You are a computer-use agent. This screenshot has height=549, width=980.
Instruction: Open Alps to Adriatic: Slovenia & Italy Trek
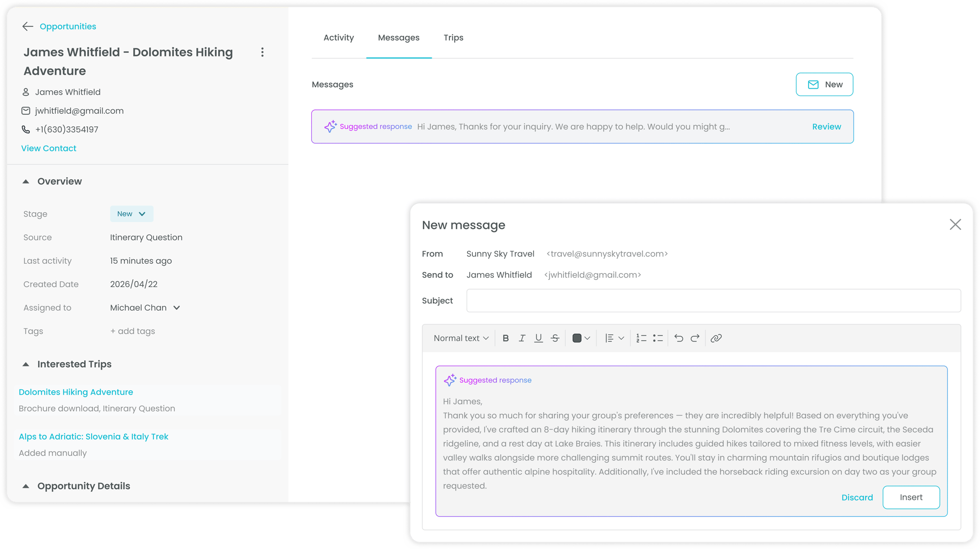coord(94,437)
